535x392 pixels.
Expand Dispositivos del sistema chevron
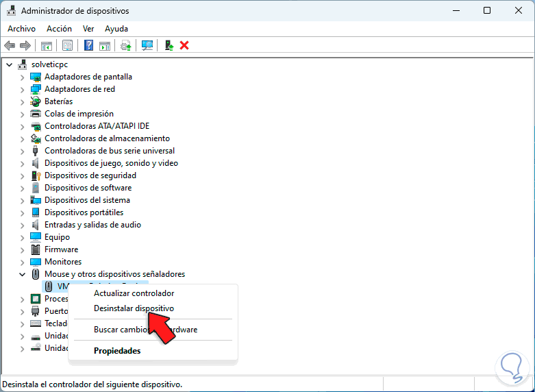point(22,201)
